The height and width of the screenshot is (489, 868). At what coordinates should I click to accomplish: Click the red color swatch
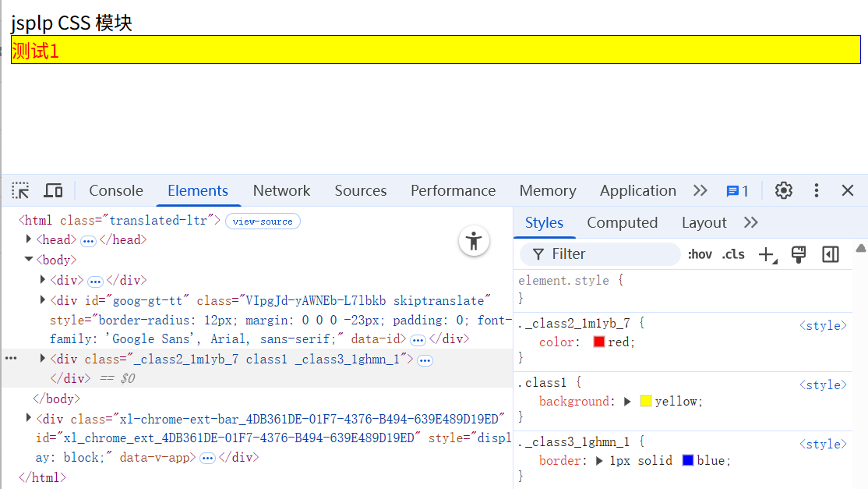coord(598,342)
